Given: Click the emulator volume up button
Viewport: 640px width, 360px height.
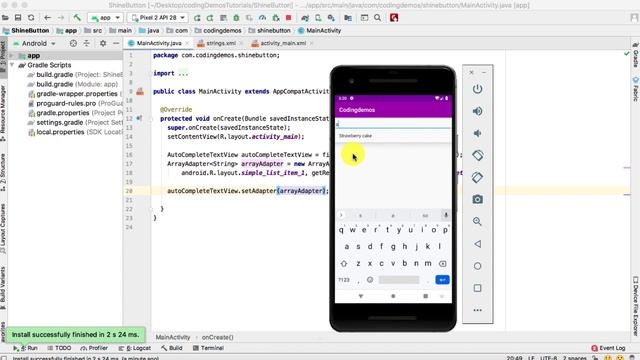Looking at the screenshot, I should tap(477, 111).
